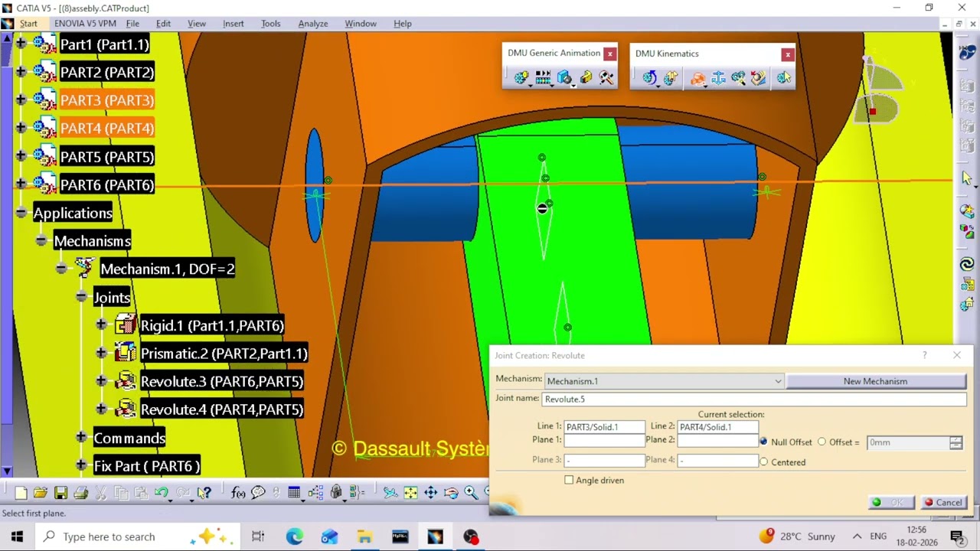Click the Sequence editor icon in Generic Animation
The width and height of the screenshot is (980, 551).
click(606, 77)
